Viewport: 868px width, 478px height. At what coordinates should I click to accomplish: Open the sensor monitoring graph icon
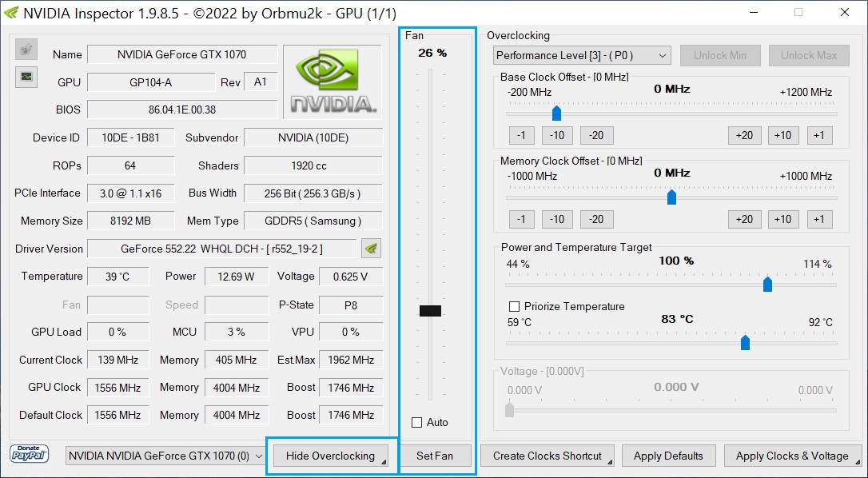26,77
